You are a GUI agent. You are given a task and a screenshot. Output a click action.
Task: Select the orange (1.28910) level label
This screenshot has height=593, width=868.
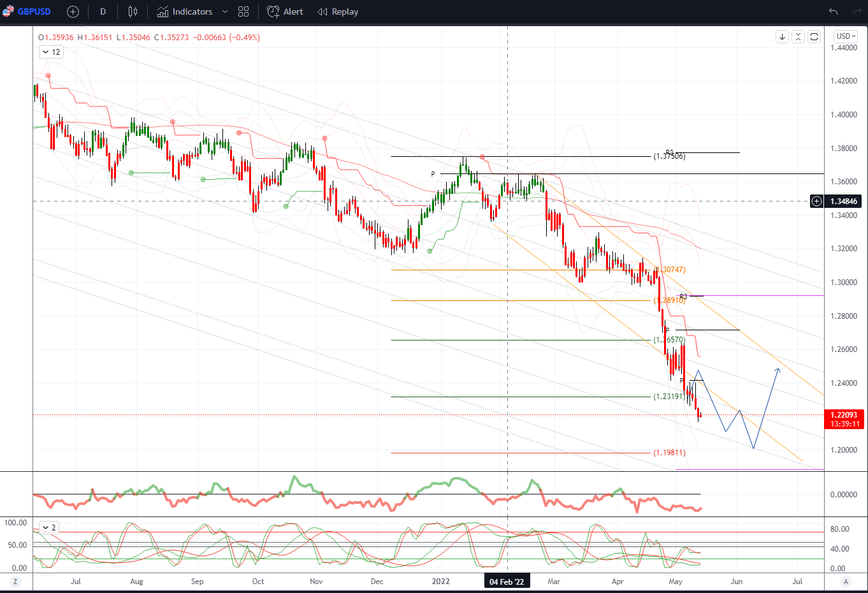pos(669,300)
